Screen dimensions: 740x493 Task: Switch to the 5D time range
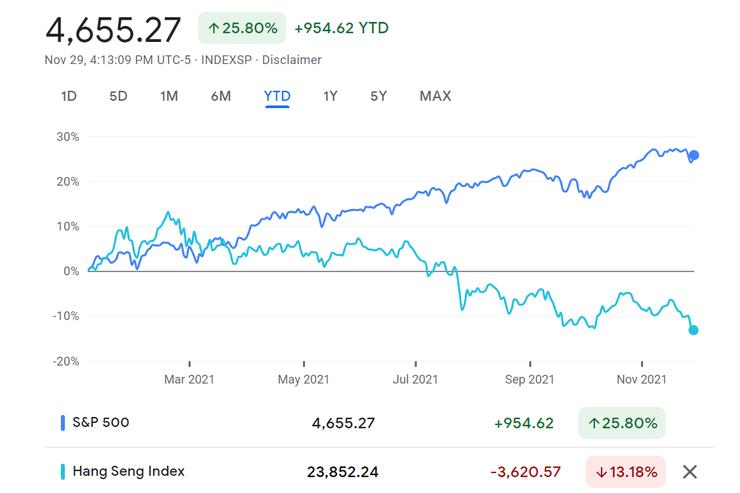coord(118,96)
